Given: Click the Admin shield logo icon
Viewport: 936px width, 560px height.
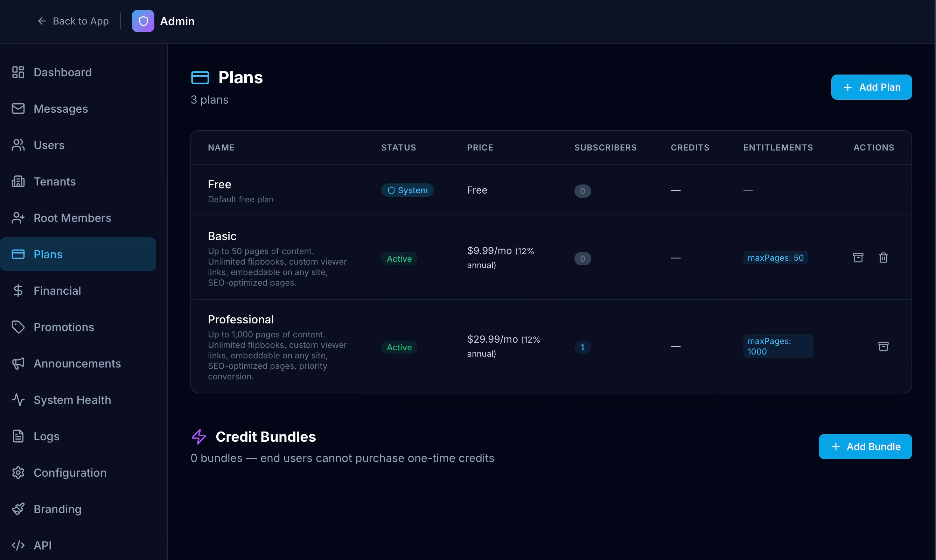Looking at the screenshot, I should pos(143,21).
